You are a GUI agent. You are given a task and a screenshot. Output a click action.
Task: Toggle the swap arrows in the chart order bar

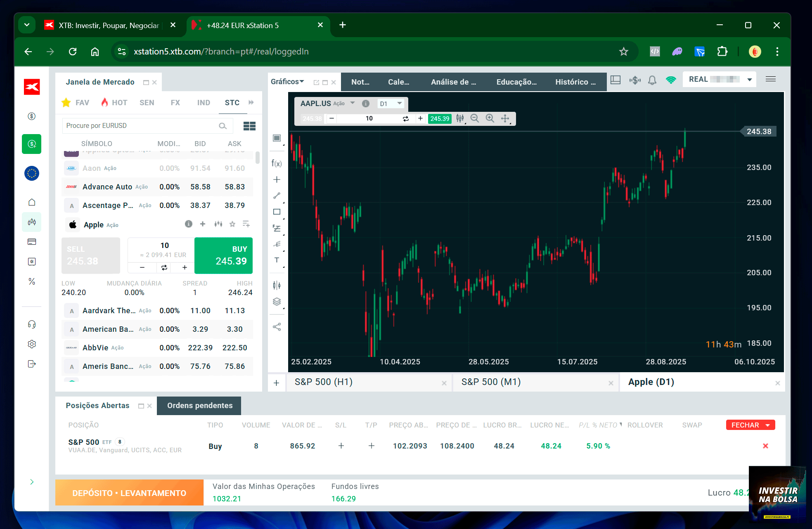pyautogui.click(x=406, y=118)
